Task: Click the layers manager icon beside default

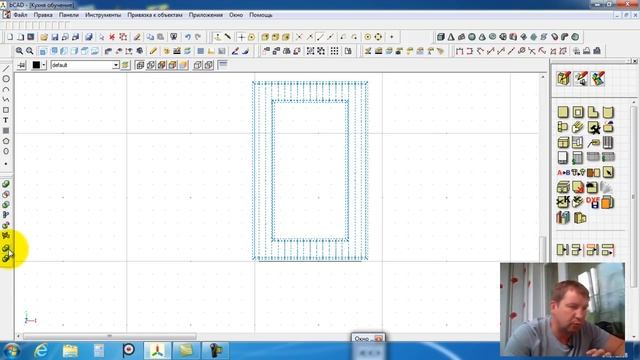Action: [x=125, y=65]
